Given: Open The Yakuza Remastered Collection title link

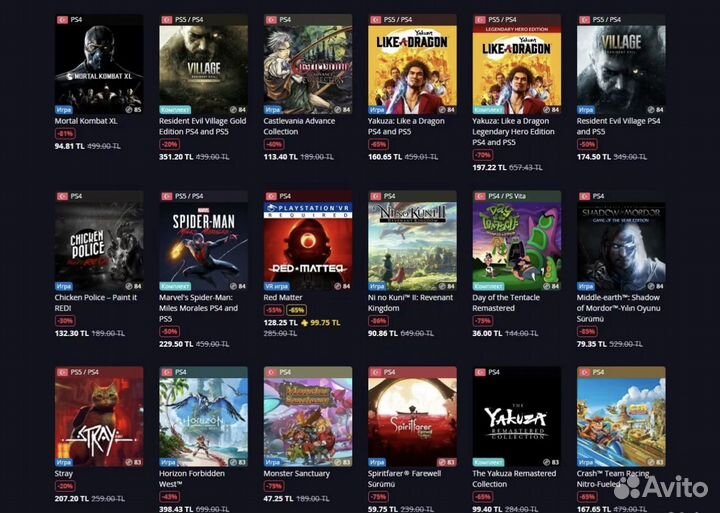Looking at the screenshot, I should [x=514, y=479].
